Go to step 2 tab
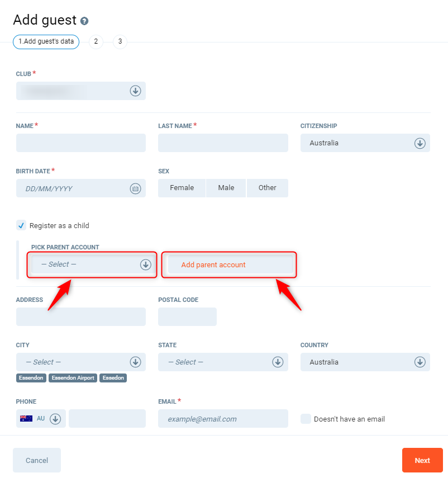 point(96,42)
